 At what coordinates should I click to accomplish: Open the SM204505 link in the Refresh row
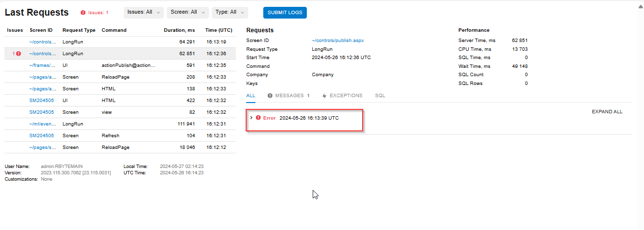click(x=42, y=136)
